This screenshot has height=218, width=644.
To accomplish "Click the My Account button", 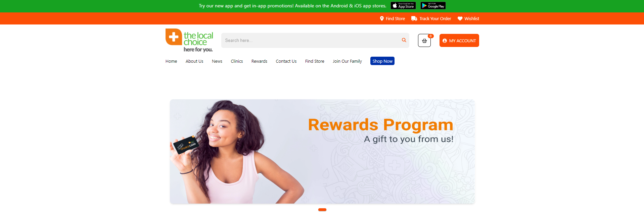I will coord(459,41).
